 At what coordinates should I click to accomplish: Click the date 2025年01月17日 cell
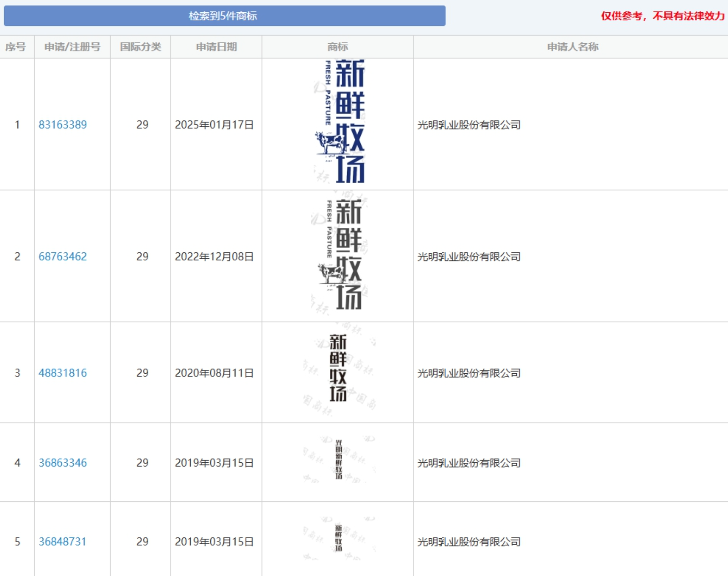click(214, 125)
